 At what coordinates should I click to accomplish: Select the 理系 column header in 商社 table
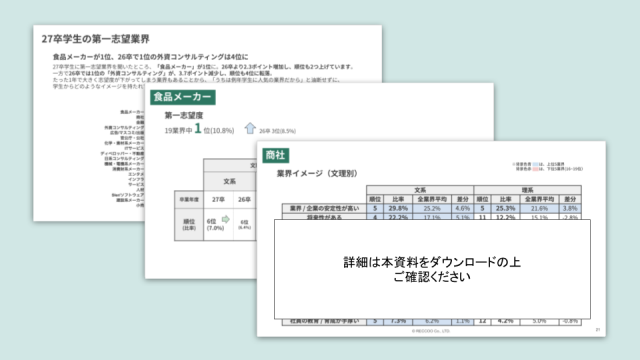pyautogui.click(x=527, y=190)
